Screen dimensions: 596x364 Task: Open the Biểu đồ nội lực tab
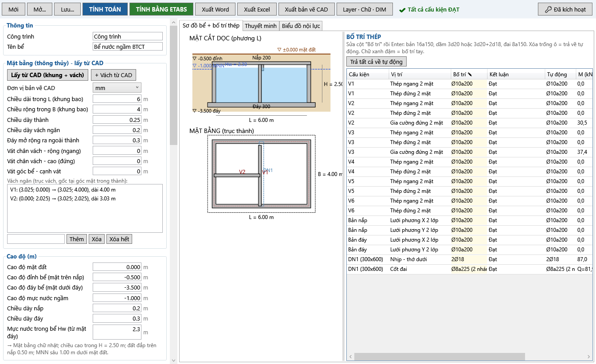(301, 26)
